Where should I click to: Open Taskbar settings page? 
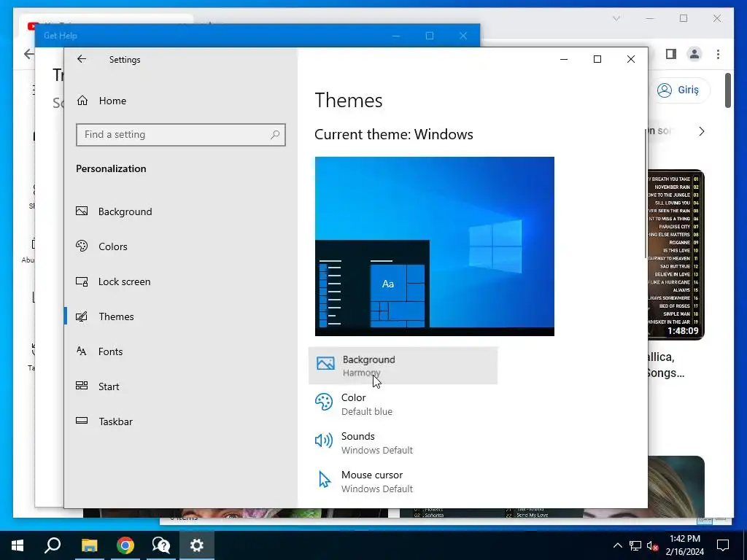point(115,421)
